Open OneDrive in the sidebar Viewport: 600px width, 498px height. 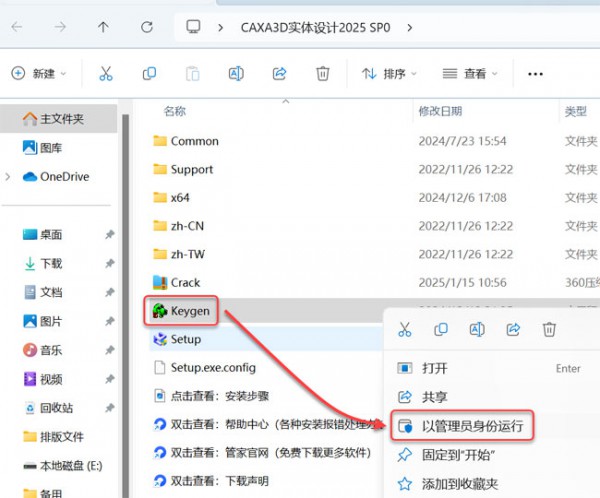coord(56,176)
